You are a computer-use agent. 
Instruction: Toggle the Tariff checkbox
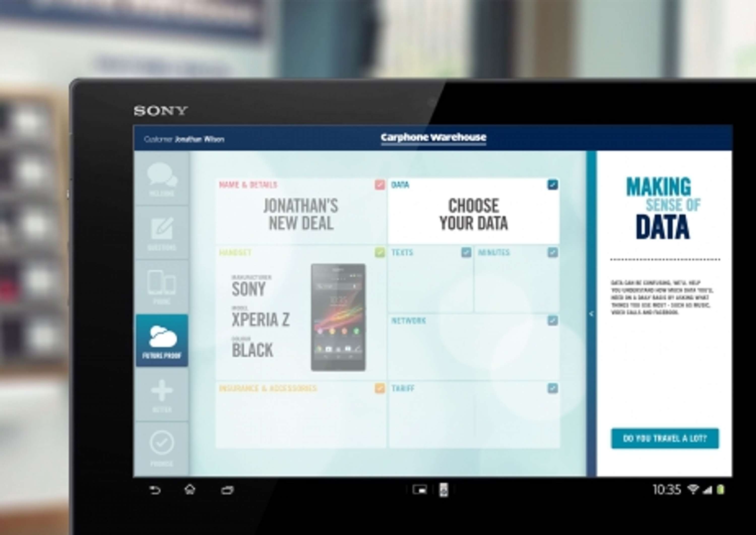pyautogui.click(x=553, y=388)
